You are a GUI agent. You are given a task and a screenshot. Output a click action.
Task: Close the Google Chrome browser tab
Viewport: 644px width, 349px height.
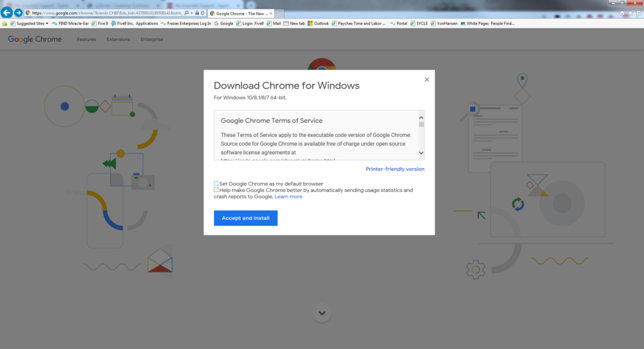pyautogui.click(x=271, y=14)
